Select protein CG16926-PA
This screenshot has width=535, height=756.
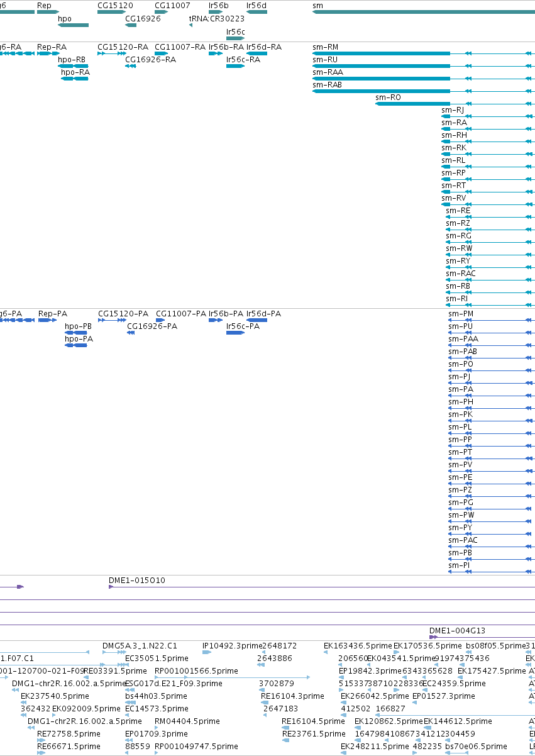point(131,333)
